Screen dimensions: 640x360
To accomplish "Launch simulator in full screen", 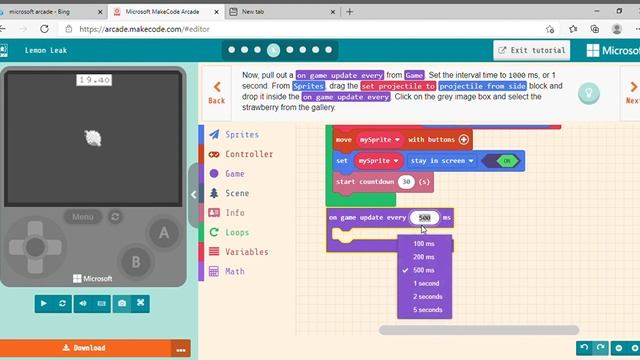I will click(140, 304).
